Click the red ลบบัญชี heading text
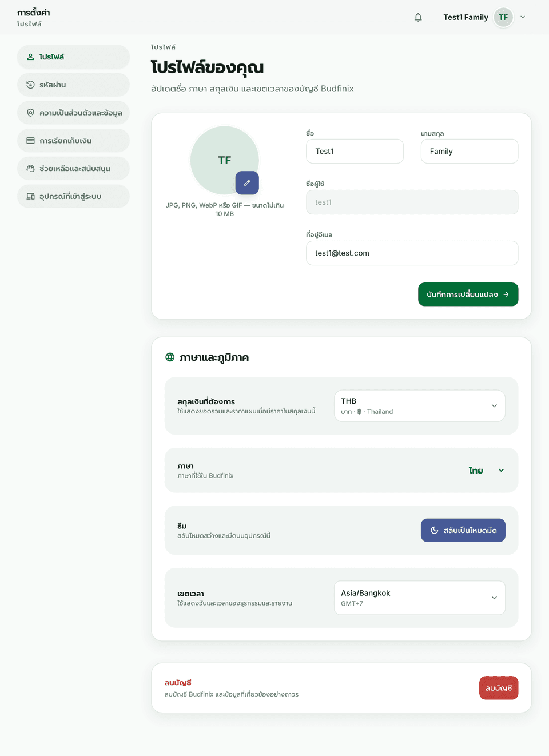The height and width of the screenshot is (756, 549). pyautogui.click(x=178, y=683)
